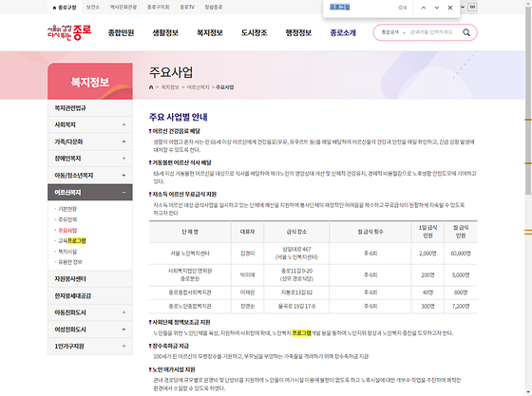This screenshot has width=532, height=396.
Task: Open 주요정책 submenu link
Action: coord(67,219)
